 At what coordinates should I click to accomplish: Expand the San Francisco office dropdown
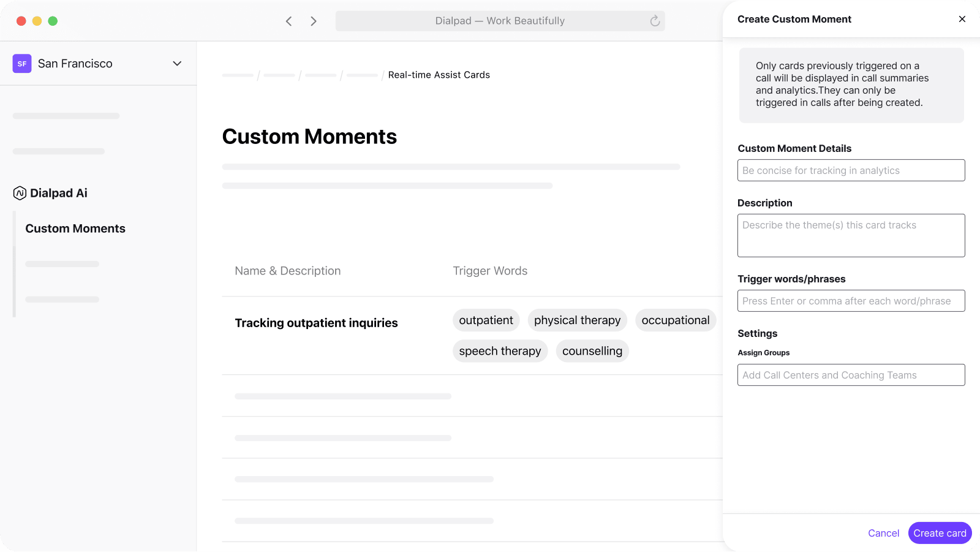click(177, 63)
